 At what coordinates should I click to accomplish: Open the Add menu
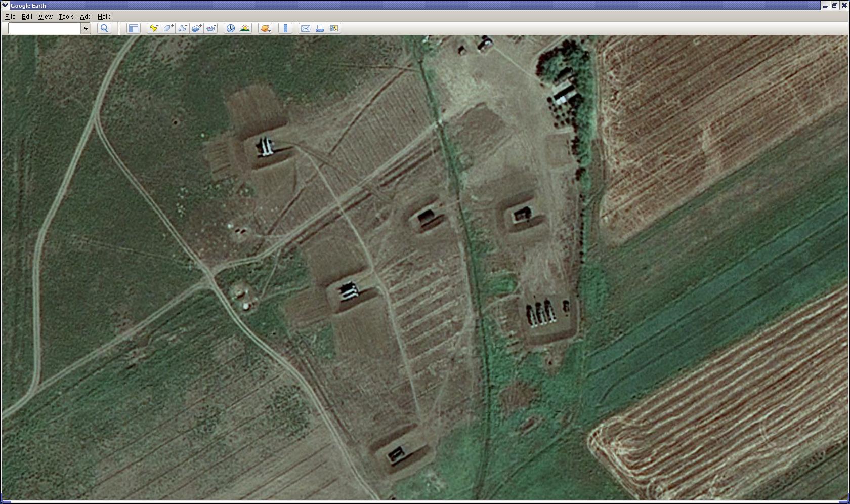click(86, 17)
